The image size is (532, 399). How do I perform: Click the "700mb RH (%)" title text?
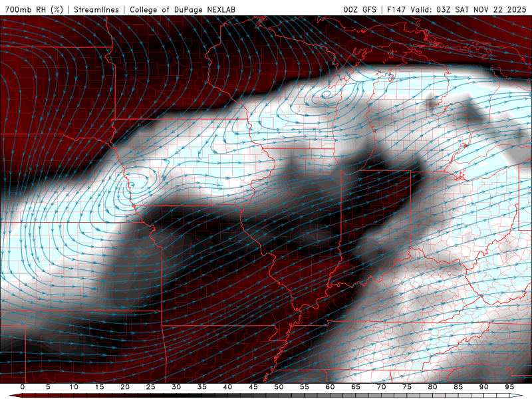(34, 9)
